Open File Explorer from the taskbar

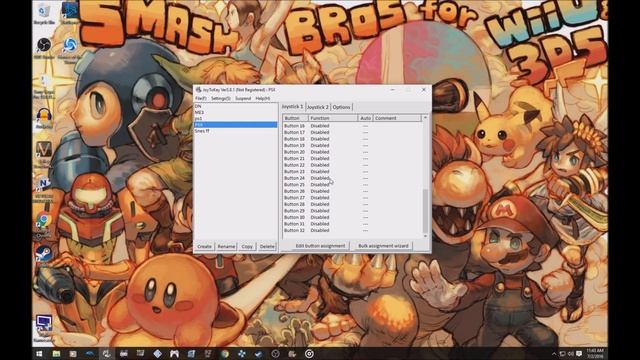(56, 353)
